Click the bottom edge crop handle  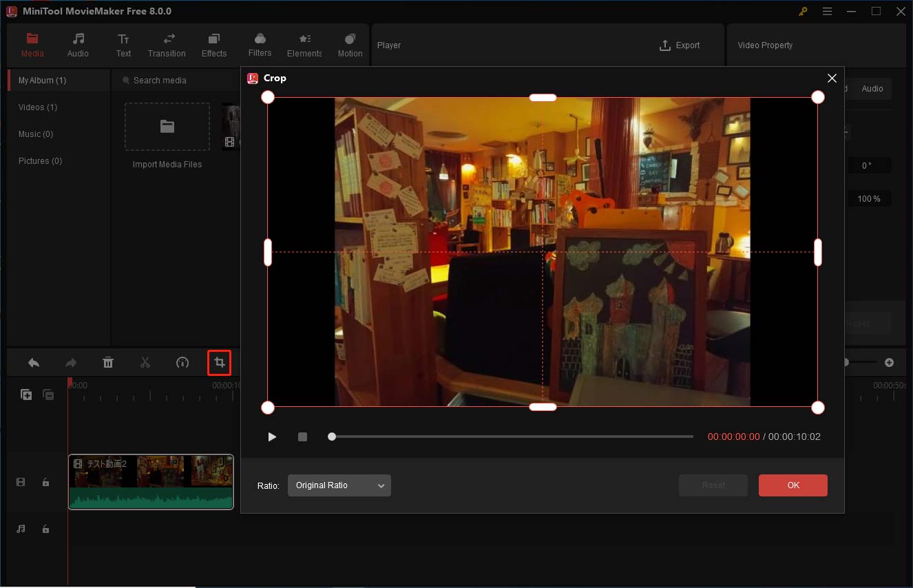coord(543,407)
